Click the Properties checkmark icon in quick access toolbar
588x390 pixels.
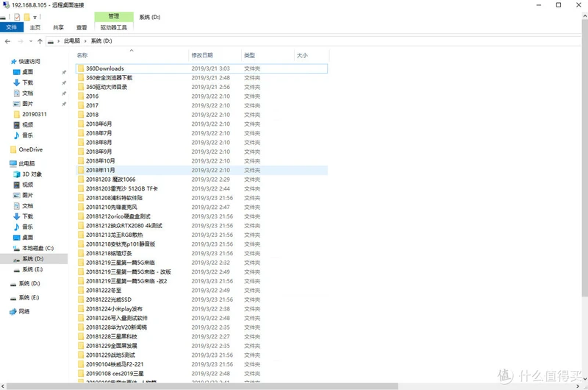[17, 15]
